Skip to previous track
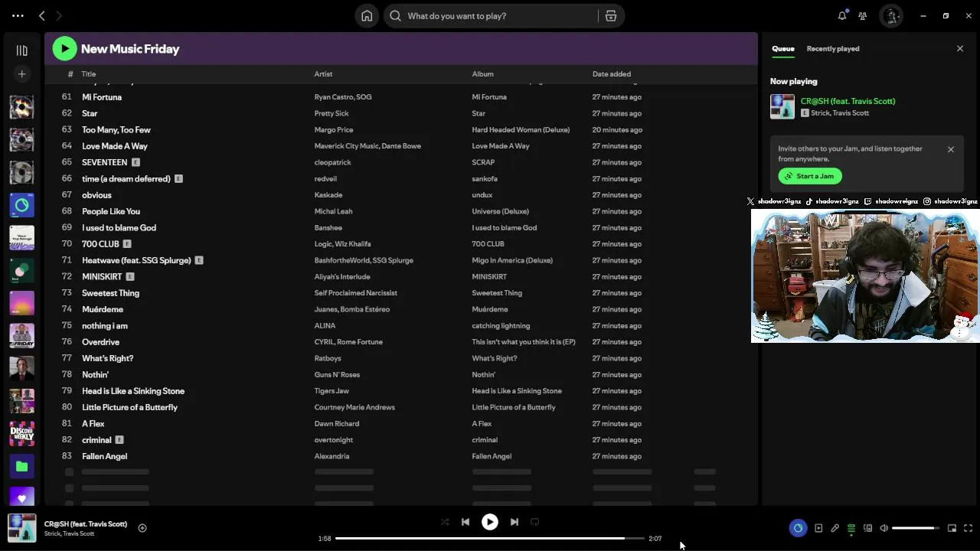The image size is (980, 551). (465, 522)
